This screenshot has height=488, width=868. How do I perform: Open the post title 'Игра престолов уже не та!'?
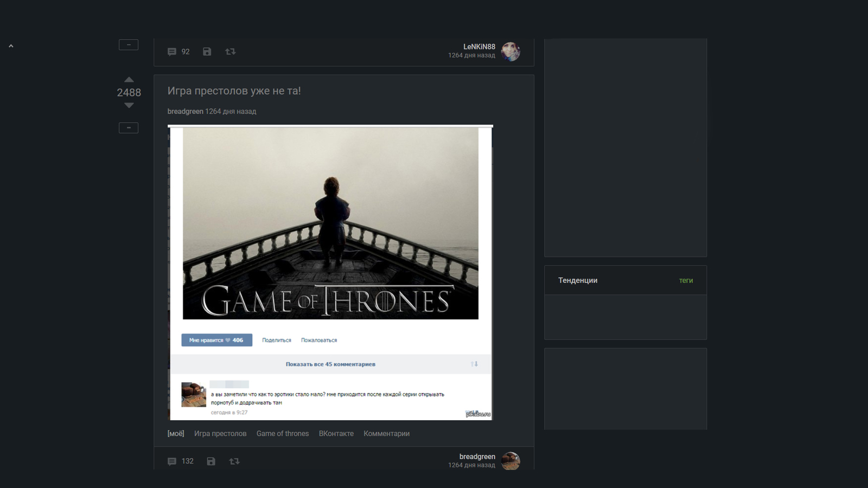pos(234,91)
